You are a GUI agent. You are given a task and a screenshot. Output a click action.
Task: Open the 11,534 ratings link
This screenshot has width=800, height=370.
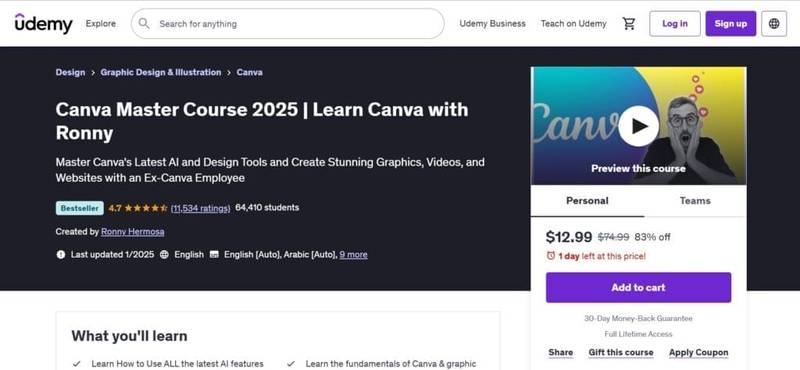coord(201,208)
